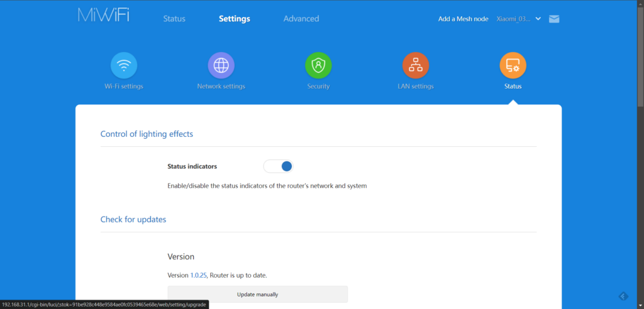Image resolution: width=644 pixels, height=309 pixels.
Task: Go to the Advanced top navigation tab
Action: tap(301, 19)
